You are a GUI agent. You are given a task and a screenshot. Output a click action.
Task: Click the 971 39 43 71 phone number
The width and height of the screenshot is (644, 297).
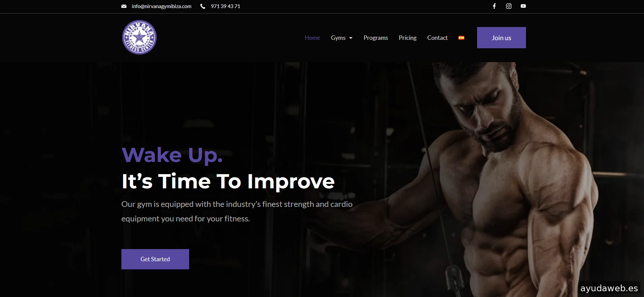[x=226, y=6]
